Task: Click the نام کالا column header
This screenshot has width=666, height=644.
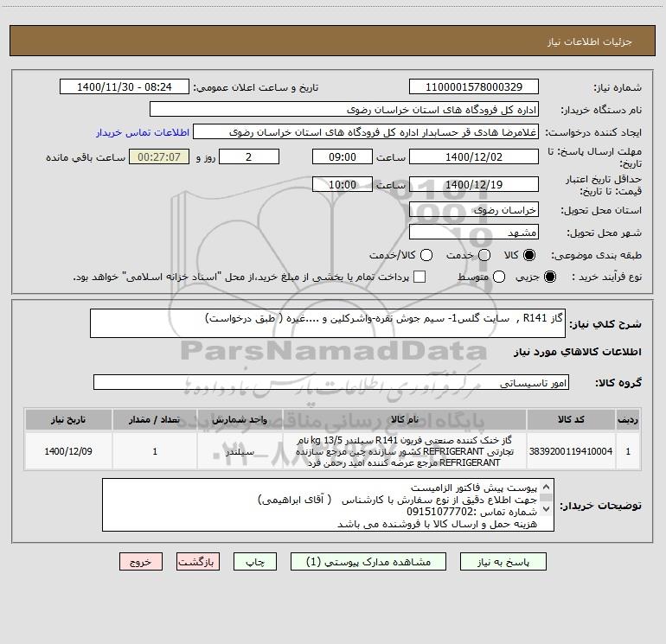Action: (x=405, y=419)
